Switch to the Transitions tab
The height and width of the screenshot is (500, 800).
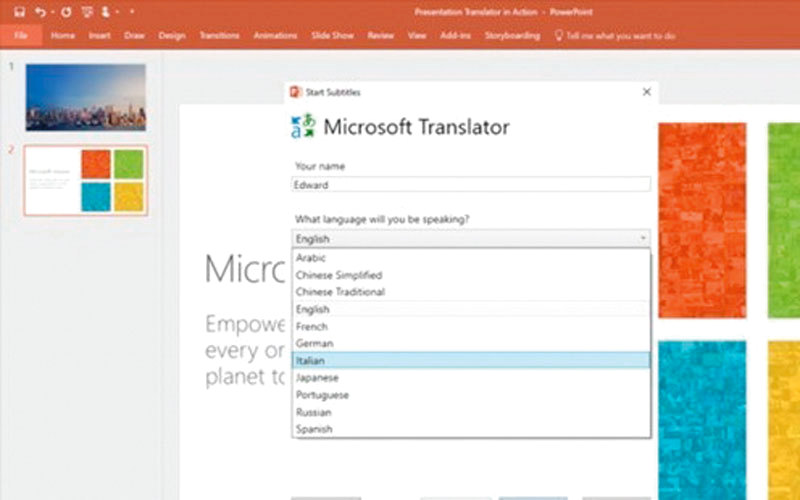pos(219,35)
